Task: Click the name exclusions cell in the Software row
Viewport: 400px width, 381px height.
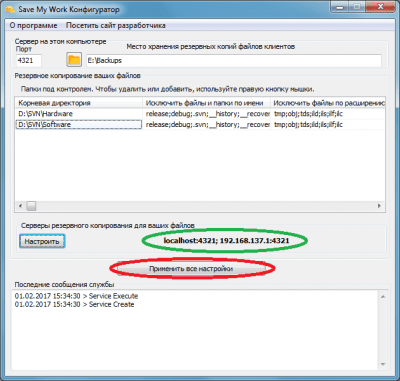Action: 206,125
